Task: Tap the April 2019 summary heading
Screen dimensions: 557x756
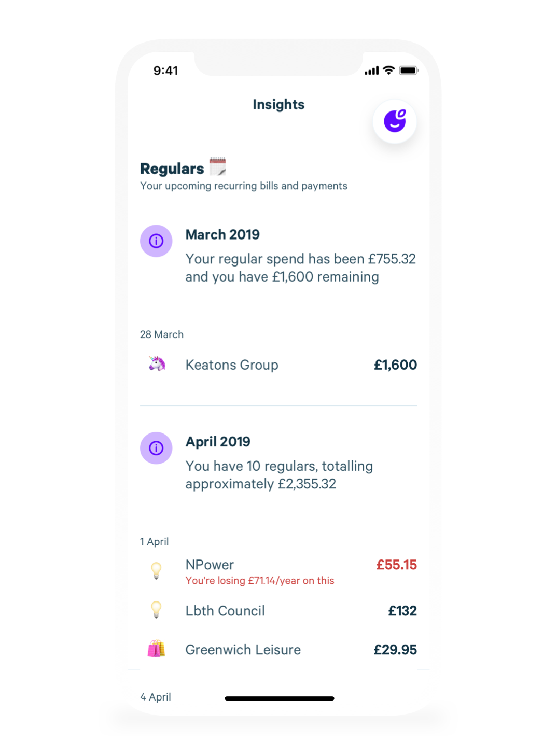Action: (x=218, y=442)
